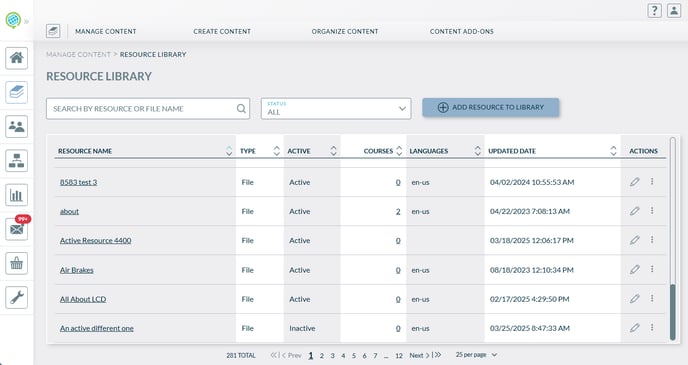Image resolution: width=688 pixels, height=365 pixels.
Task: Sort by Courses column arrows
Action: tap(399, 151)
